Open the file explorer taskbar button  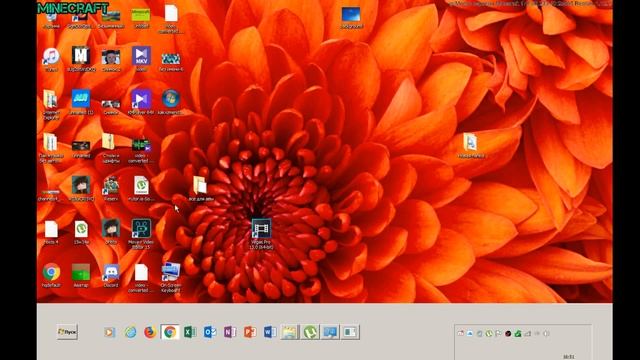[290, 332]
